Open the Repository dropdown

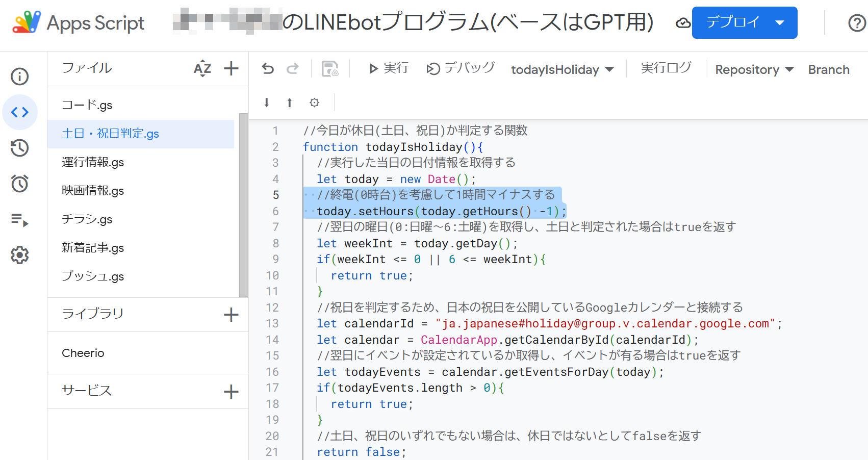753,69
